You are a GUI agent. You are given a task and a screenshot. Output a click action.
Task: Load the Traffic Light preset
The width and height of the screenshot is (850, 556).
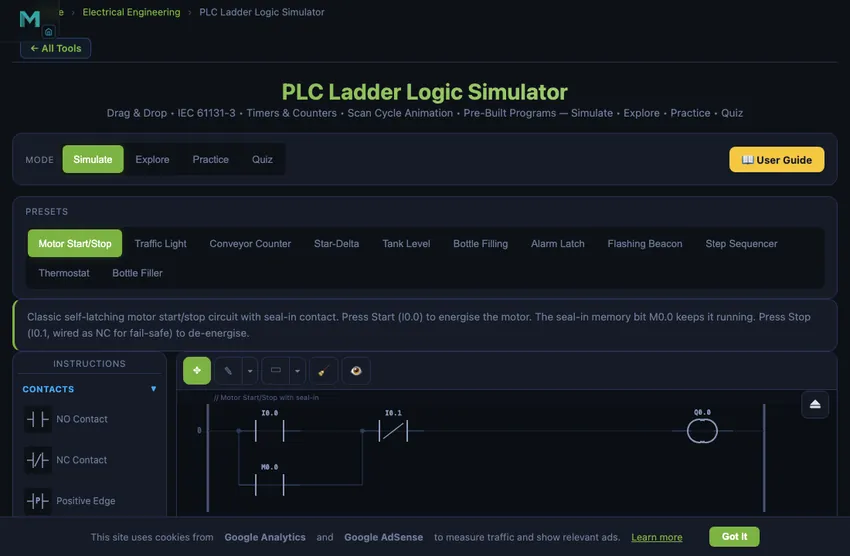160,243
